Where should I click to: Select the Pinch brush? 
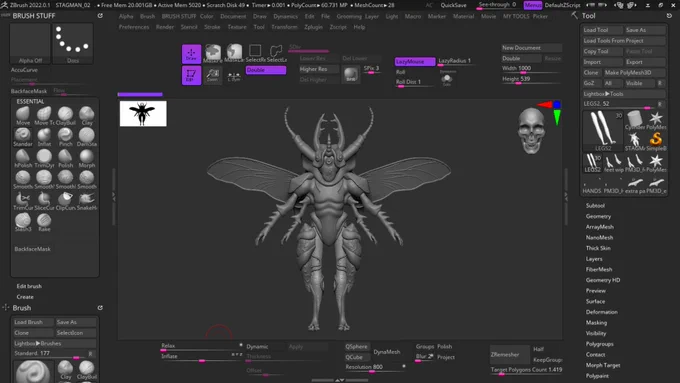(65, 137)
